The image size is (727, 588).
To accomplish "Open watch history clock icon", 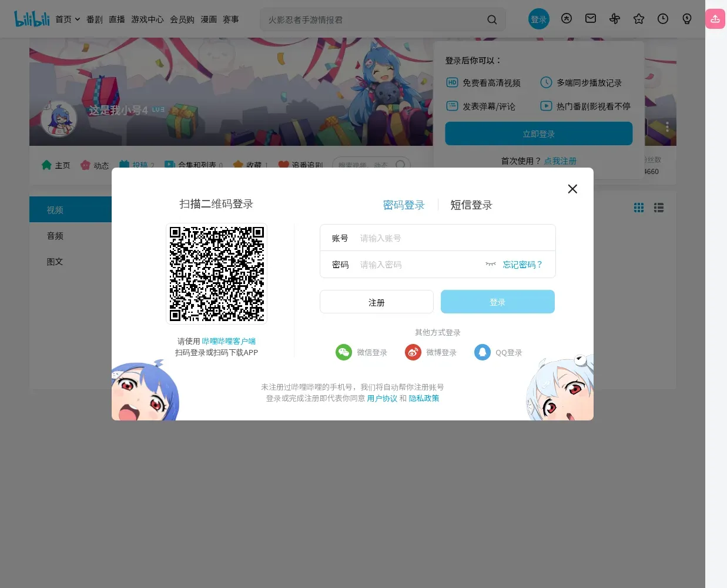I will point(663,19).
